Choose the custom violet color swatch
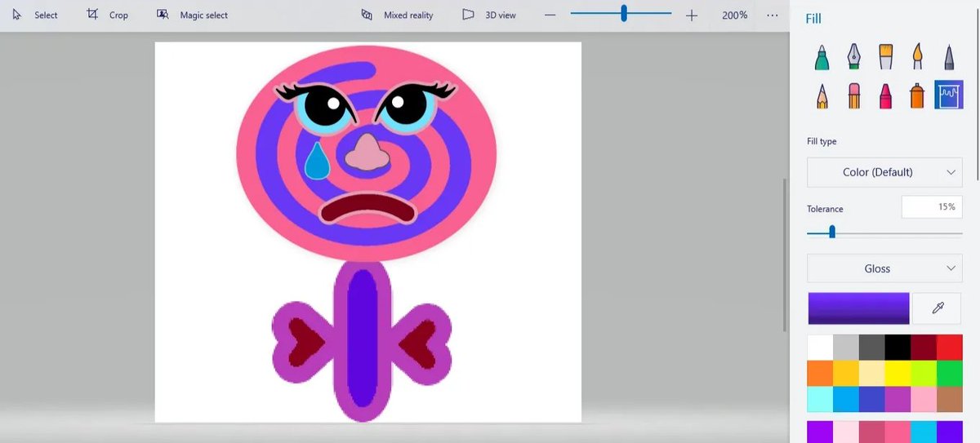The height and width of the screenshot is (443, 980). pos(820,432)
